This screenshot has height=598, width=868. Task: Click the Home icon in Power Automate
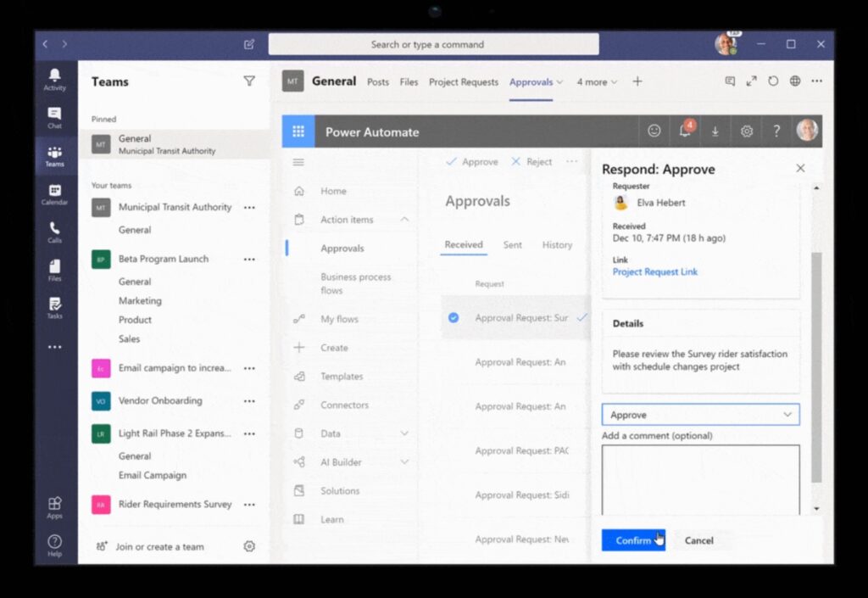298,190
